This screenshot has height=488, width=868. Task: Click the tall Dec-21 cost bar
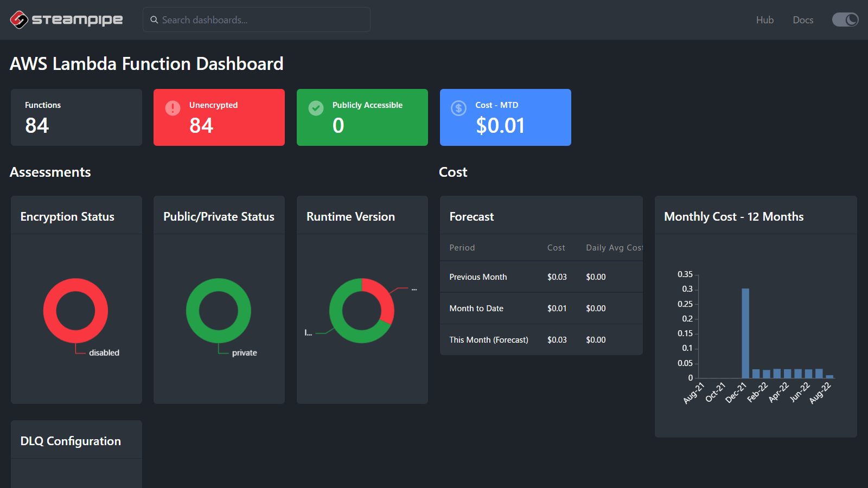(745, 333)
